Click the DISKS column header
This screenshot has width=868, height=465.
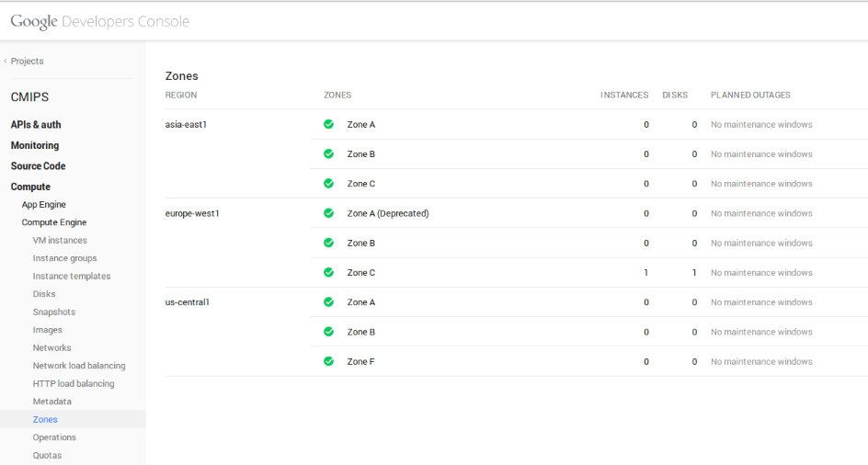(675, 95)
